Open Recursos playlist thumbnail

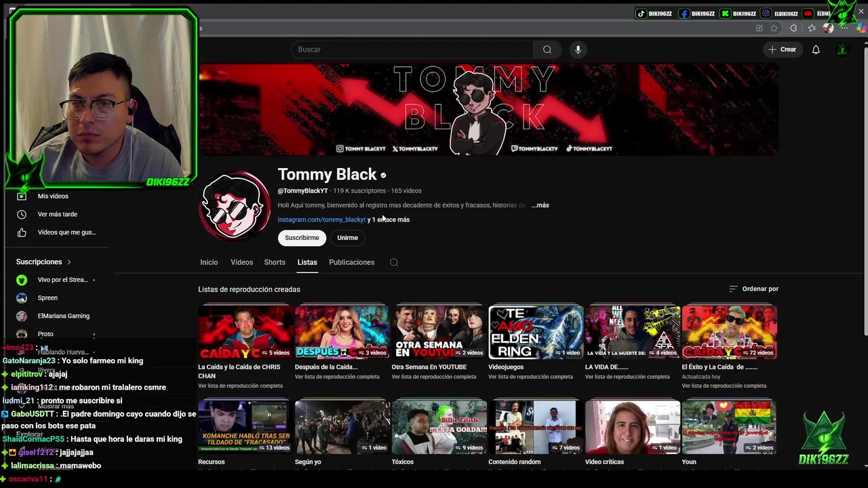pyautogui.click(x=245, y=427)
